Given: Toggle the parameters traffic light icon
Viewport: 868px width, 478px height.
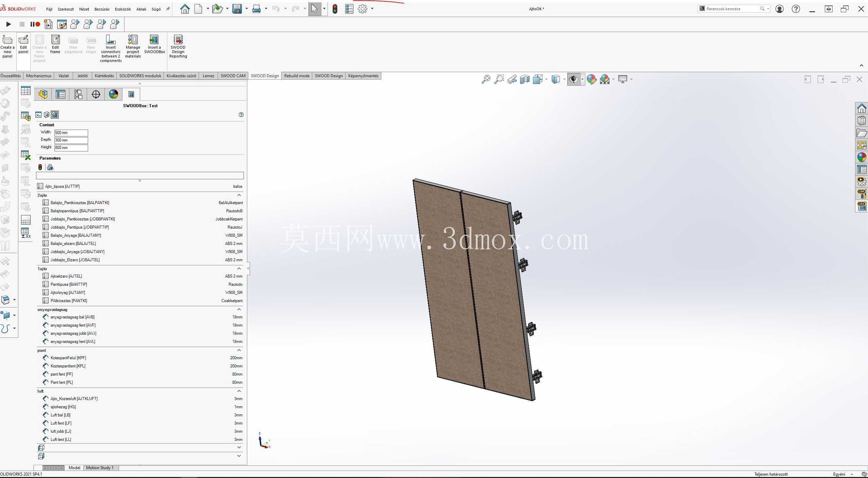Looking at the screenshot, I should coord(40,167).
